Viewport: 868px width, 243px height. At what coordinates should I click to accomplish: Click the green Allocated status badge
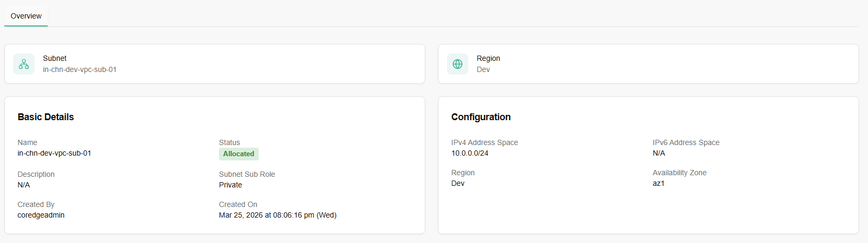click(x=239, y=154)
